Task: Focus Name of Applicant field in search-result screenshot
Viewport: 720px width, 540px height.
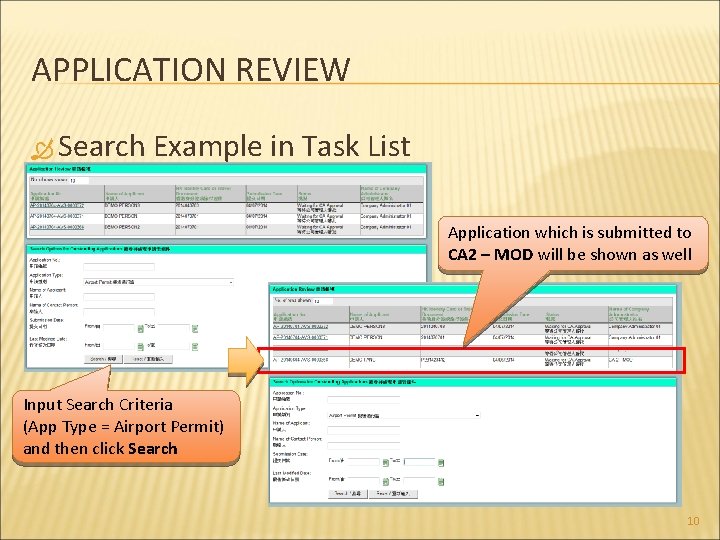Action: click(x=364, y=430)
